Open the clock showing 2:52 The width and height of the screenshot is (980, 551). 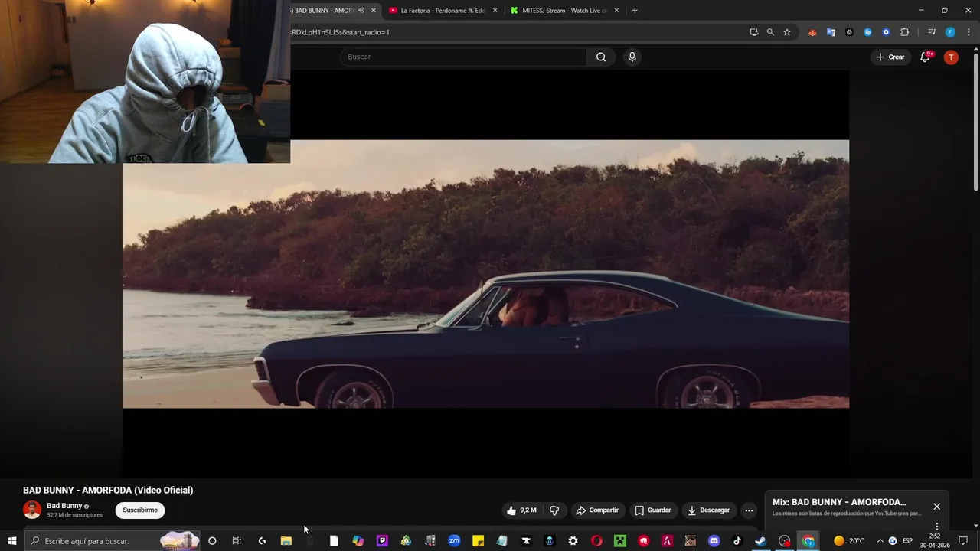coord(936,541)
